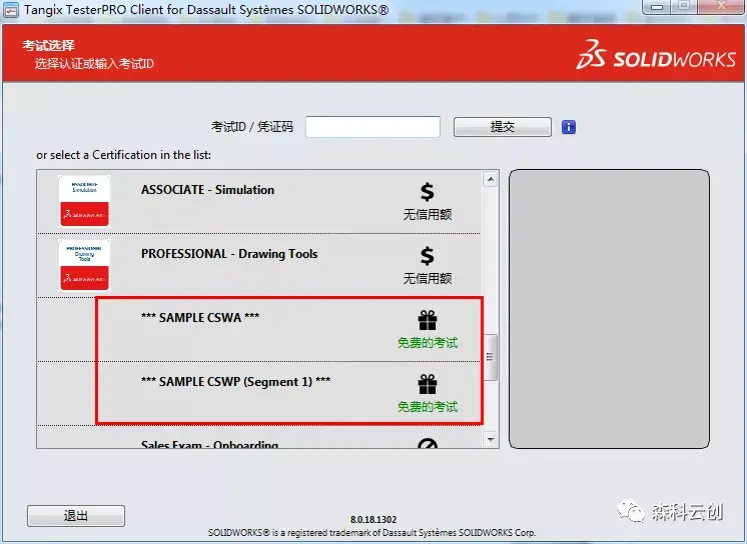The height and width of the screenshot is (544, 747).
Task: Click 免费的考试 label under SAMPLE CSWA
Action: point(427,343)
